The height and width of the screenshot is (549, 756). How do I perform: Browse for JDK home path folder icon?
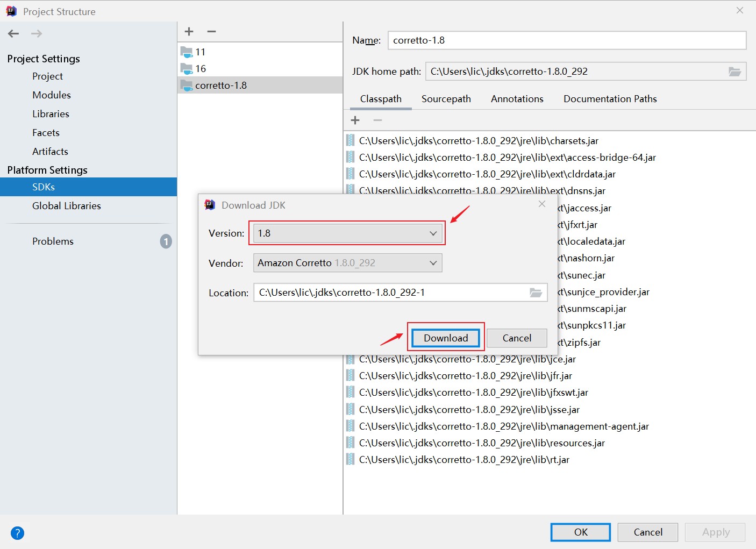point(734,72)
